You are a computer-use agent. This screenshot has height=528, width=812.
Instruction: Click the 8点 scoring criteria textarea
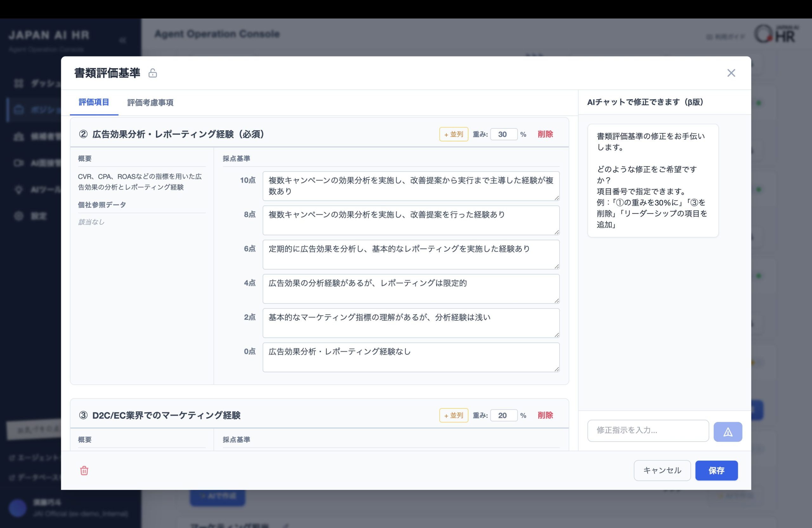(411, 220)
